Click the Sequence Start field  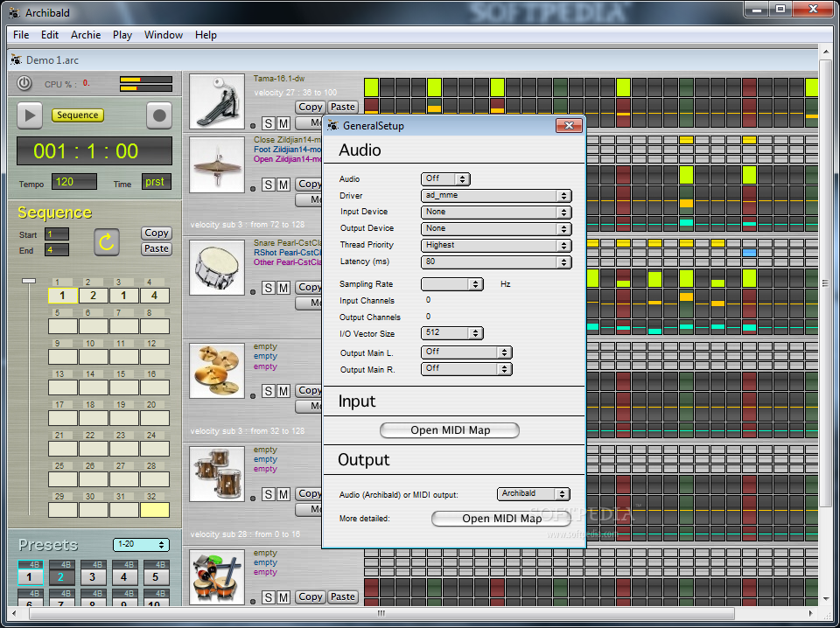tap(57, 234)
